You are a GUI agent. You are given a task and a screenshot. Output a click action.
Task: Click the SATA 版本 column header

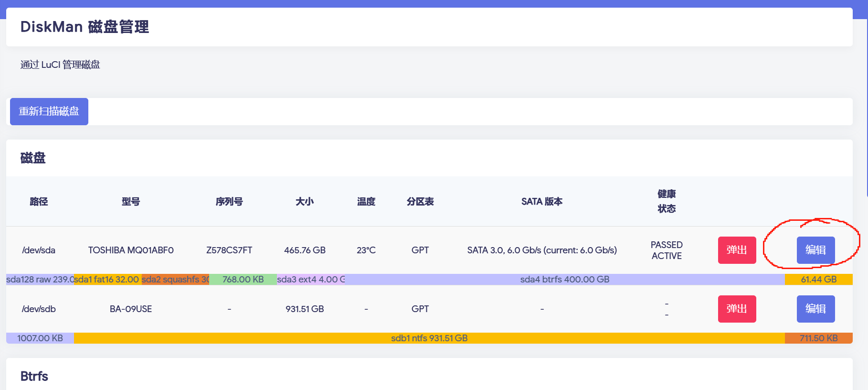541,202
